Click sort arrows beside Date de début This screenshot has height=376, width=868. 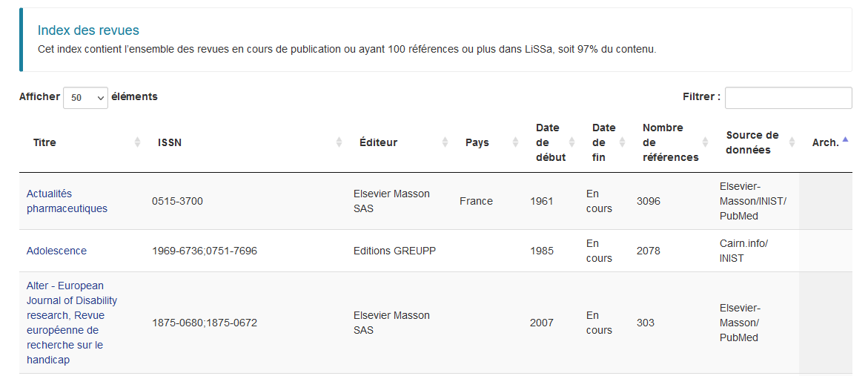[x=572, y=142]
